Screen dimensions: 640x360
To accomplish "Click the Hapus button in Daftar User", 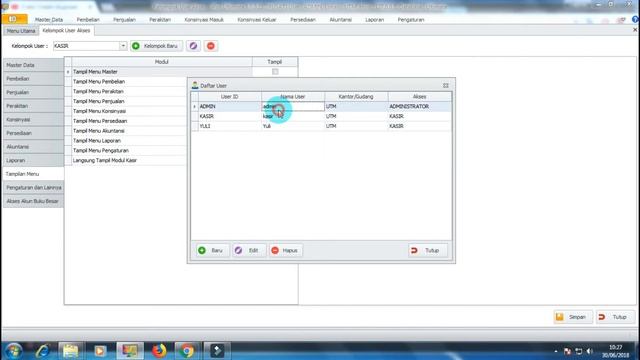I will pyautogui.click(x=285, y=250).
